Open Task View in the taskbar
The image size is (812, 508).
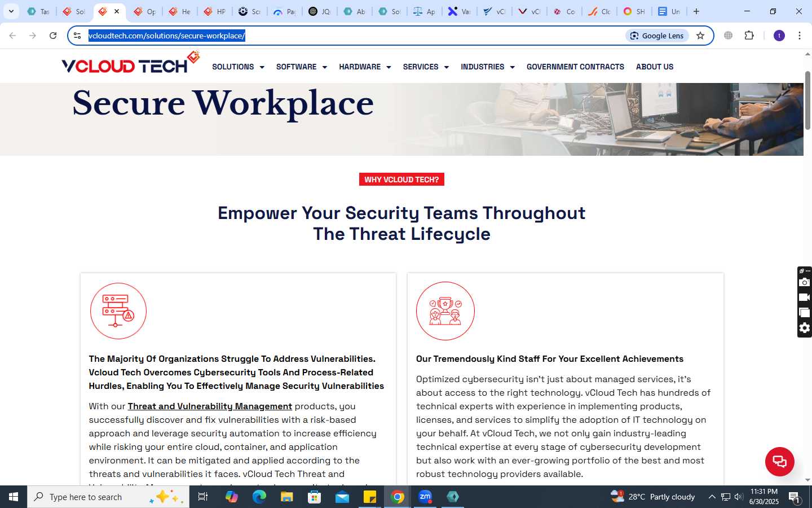click(x=203, y=497)
